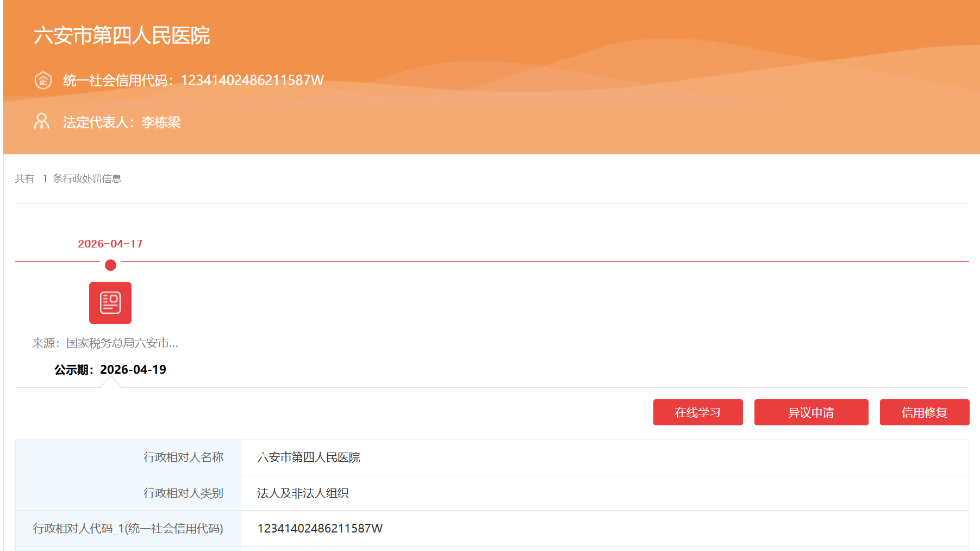Open the 在线学习 button
This screenshot has height=551, width=980.
698,412
